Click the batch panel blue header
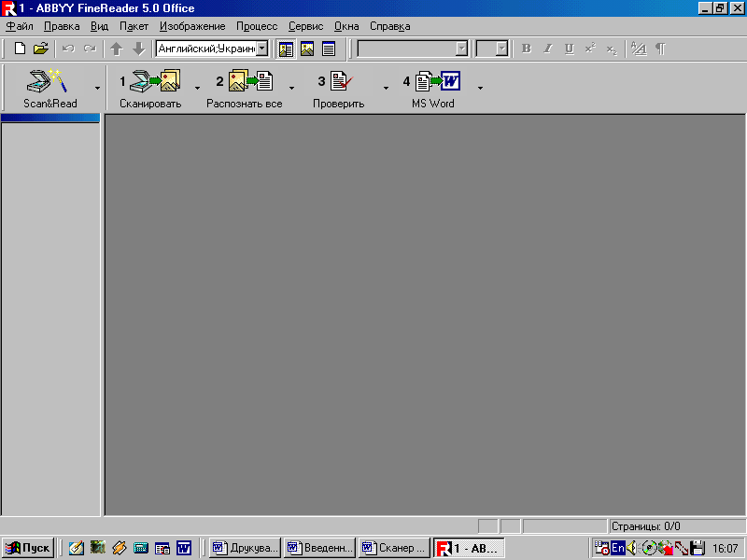 (50, 118)
